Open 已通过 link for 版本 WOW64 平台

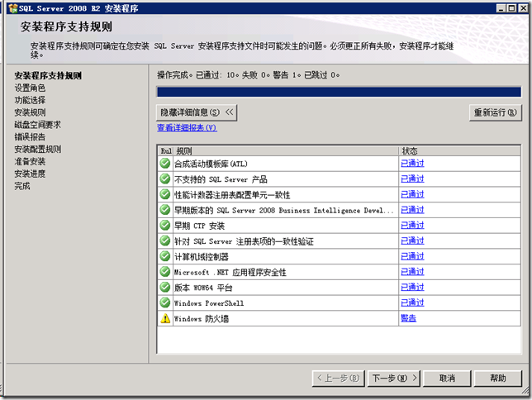coord(412,288)
